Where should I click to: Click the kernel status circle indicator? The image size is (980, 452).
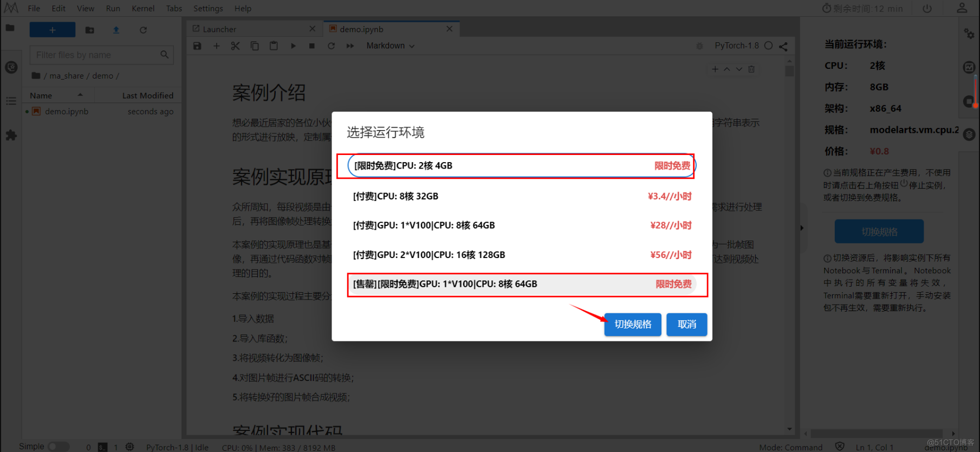tap(768, 46)
